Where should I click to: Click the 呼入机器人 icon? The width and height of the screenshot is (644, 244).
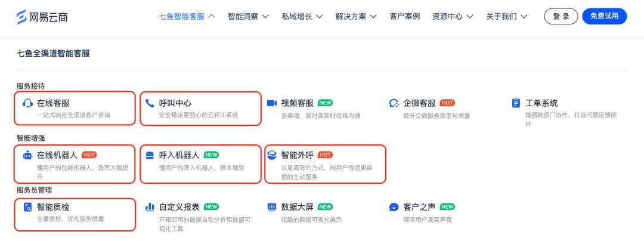tap(150, 155)
